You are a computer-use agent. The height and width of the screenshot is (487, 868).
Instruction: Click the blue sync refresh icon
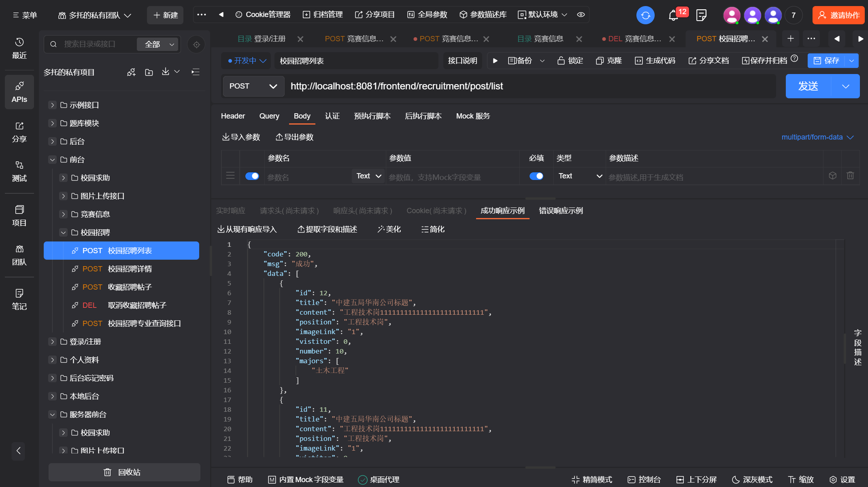pyautogui.click(x=645, y=15)
